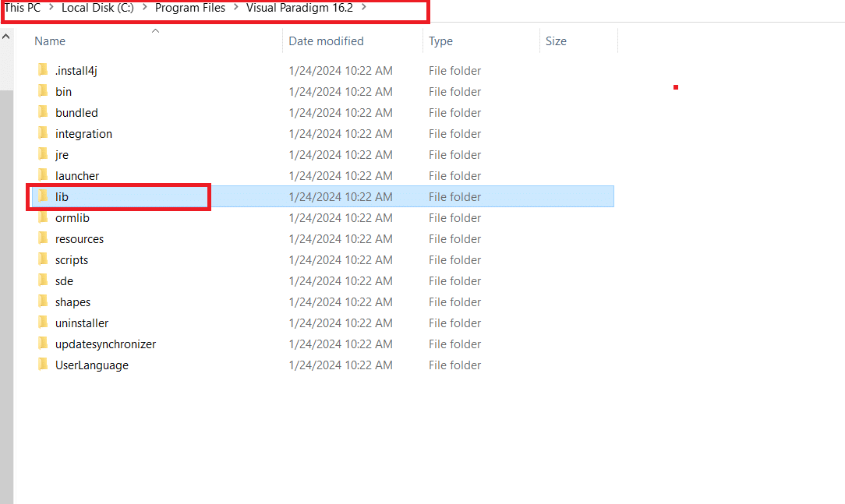The width and height of the screenshot is (845, 504).
Task: Click the shapes folder name
Action: point(72,302)
